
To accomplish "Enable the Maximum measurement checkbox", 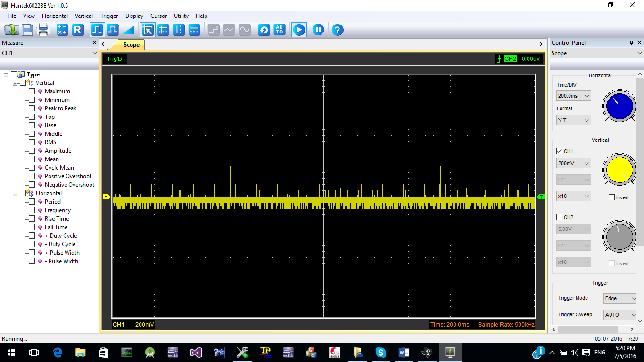I will [32, 91].
